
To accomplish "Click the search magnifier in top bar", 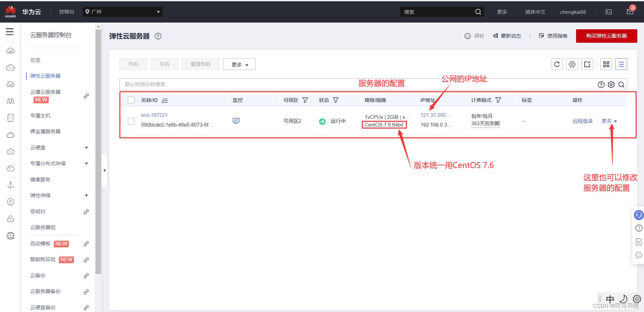I will point(478,12).
